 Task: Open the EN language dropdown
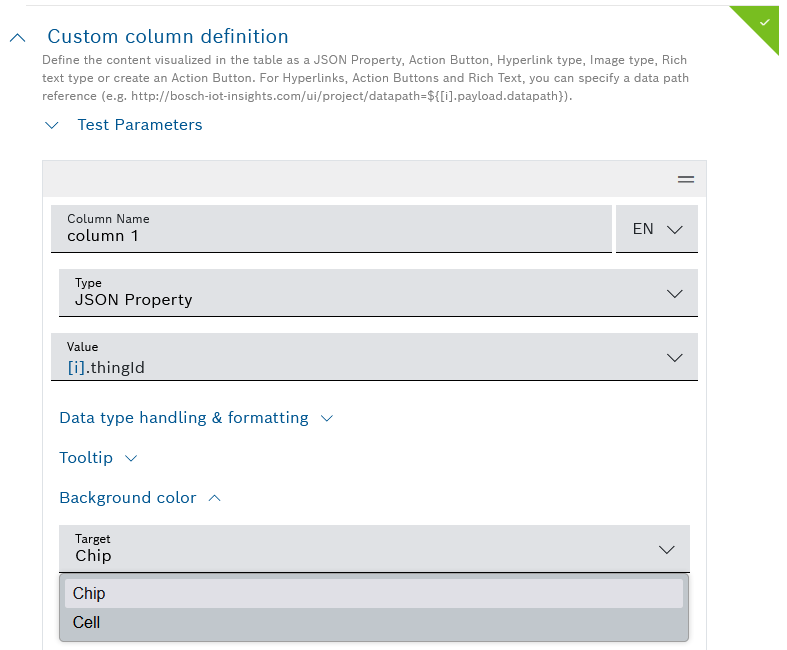coord(657,229)
